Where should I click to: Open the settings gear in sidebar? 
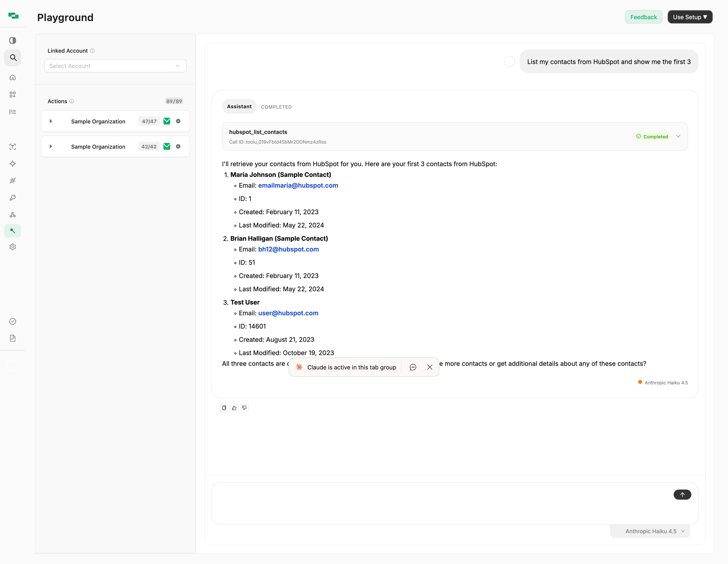[x=13, y=247]
